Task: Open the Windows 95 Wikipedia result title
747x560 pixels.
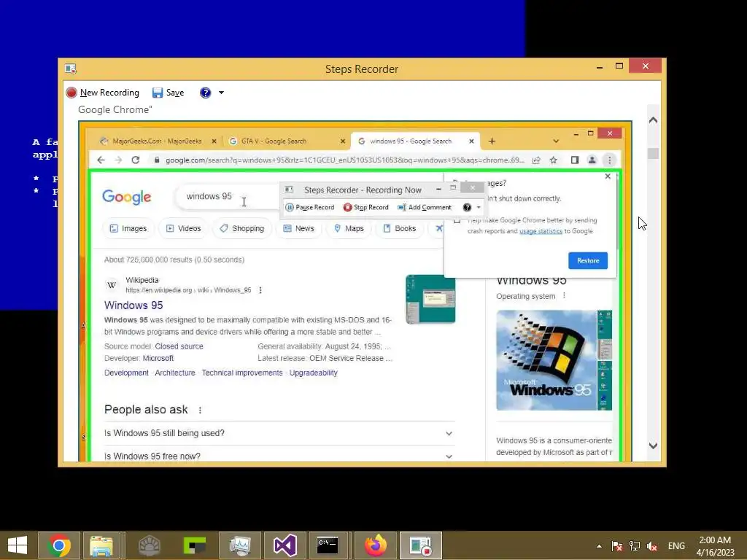Action: [x=133, y=306]
